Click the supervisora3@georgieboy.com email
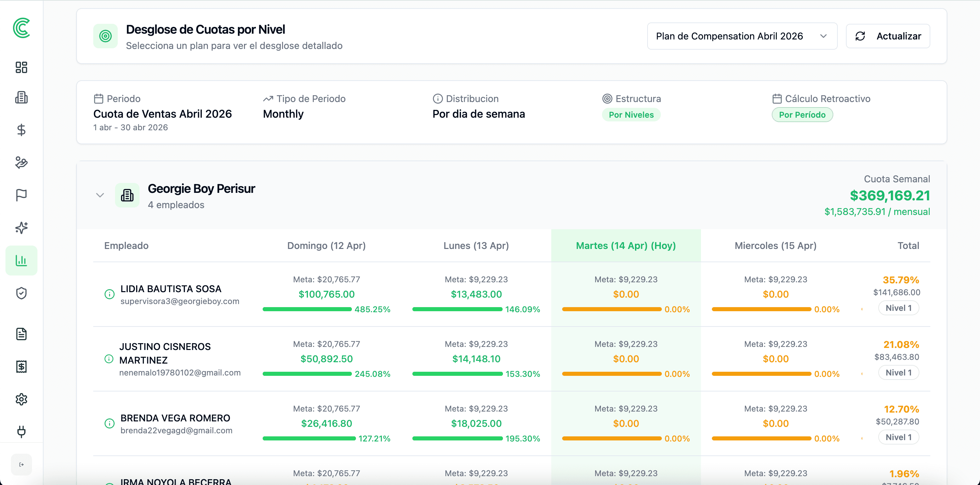The height and width of the screenshot is (485, 980). (180, 301)
